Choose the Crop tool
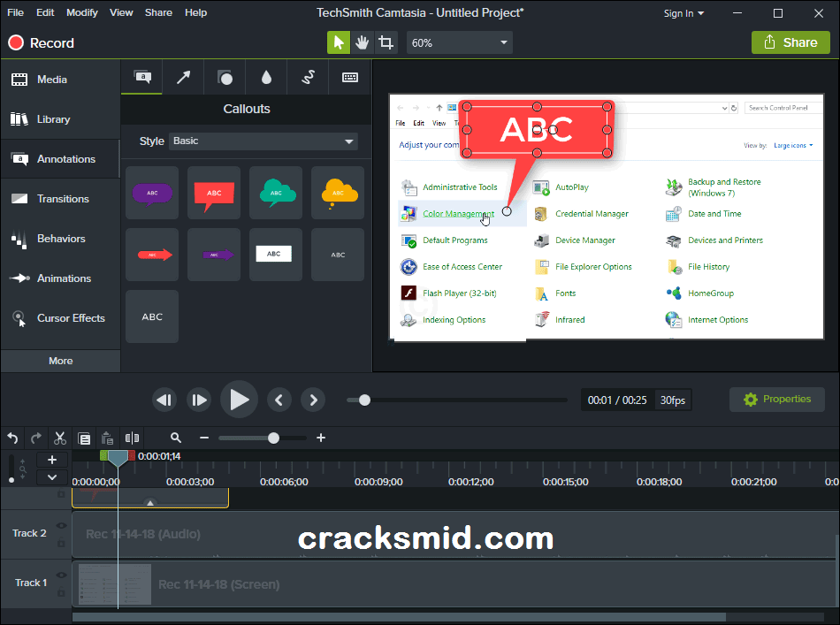840x625 pixels. [x=386, y=42]
